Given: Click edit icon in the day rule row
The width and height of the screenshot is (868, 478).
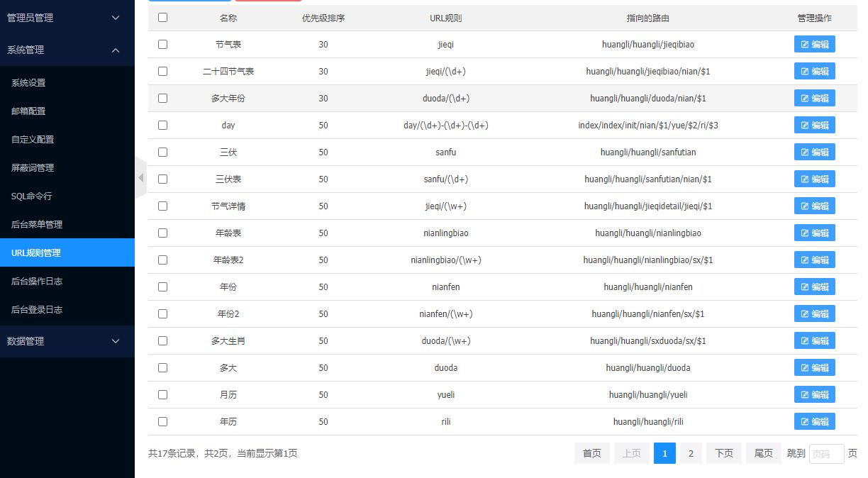Looking at the screenshot, I should 805,126.
